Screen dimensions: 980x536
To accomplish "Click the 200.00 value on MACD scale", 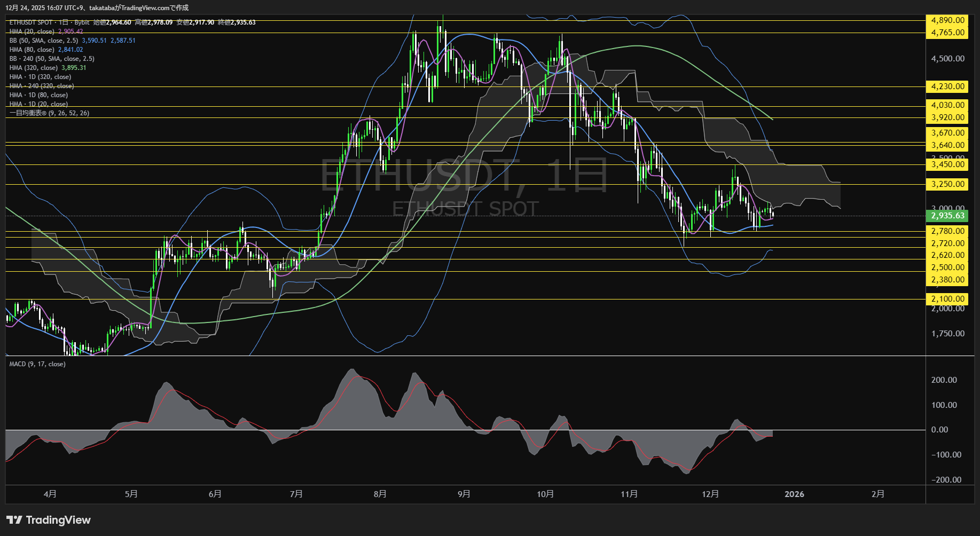I will (x=944, y=380).
